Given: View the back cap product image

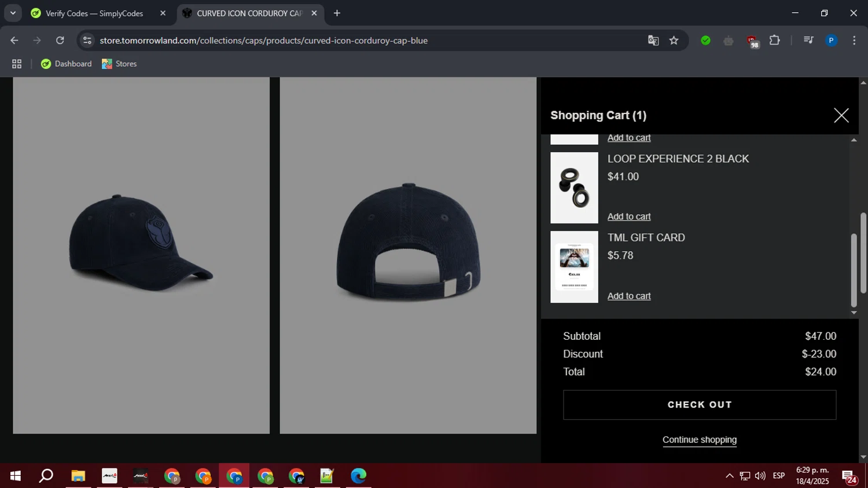Looking at the screenshot, I should [408, 255].
